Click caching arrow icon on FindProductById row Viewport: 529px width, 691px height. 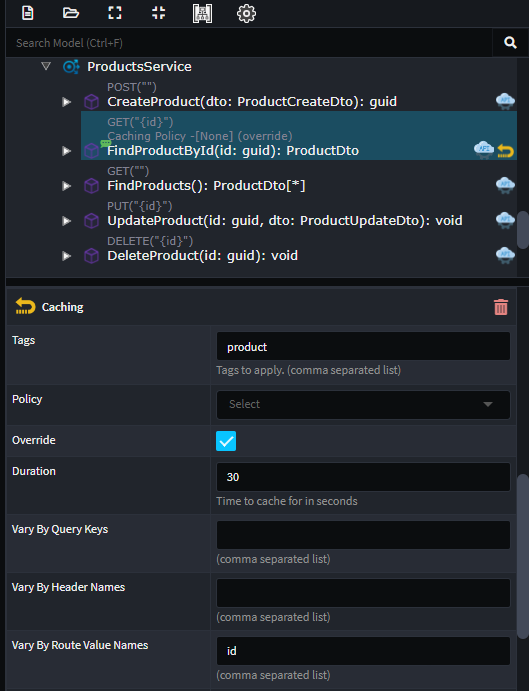point(506,151)
